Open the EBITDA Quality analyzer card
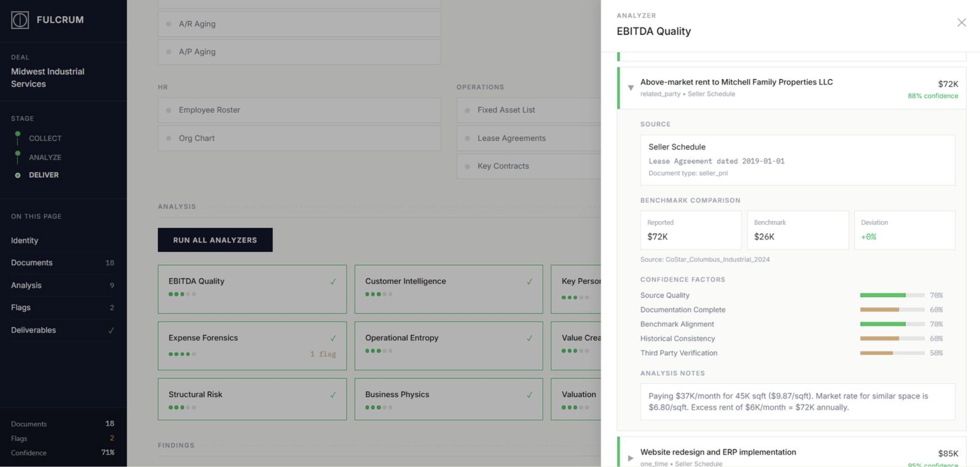The image size is (980, 467). (x=252, y=289)
